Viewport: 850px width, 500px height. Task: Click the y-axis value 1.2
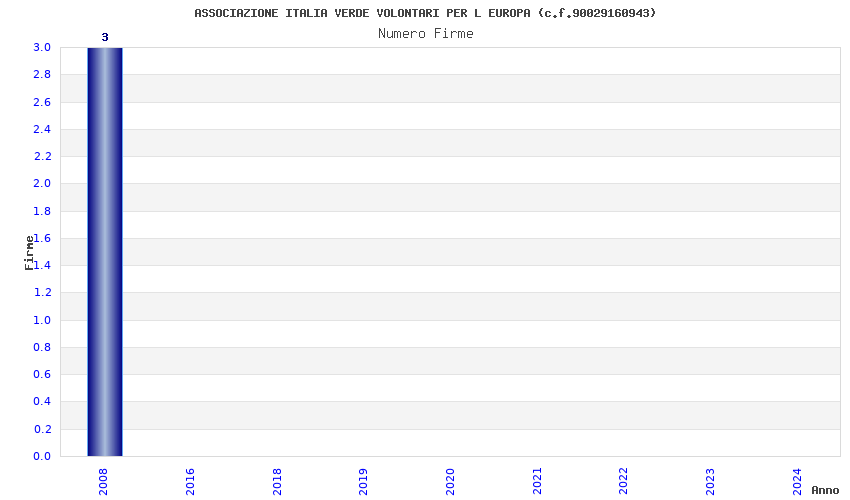click(x=42, y=292)
